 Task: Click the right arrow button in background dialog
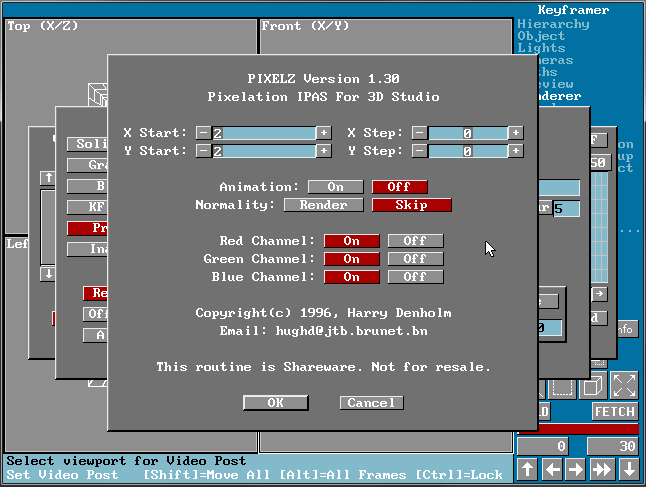(599, 294)
